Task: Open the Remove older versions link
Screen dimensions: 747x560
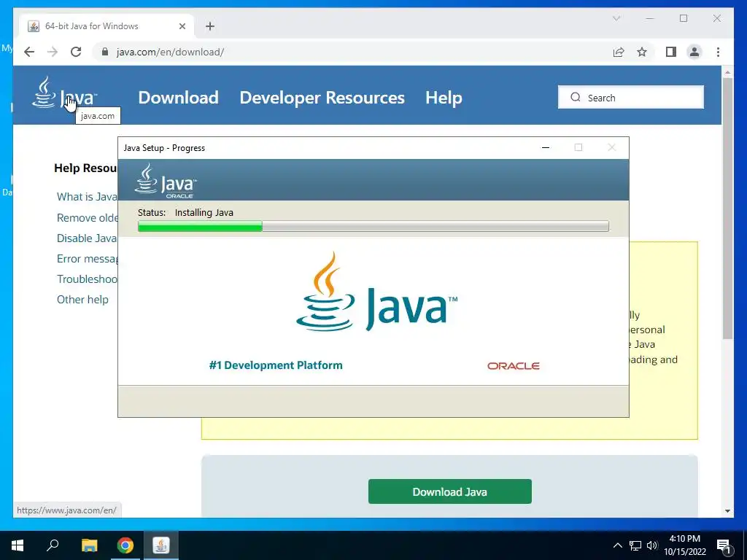Action: [x=88, y=217]
